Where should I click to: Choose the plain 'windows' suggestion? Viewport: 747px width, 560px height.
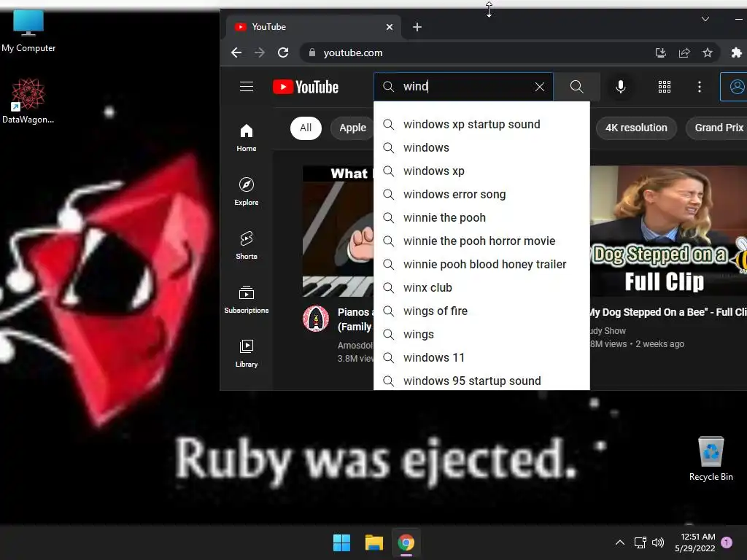click(481, 147)
